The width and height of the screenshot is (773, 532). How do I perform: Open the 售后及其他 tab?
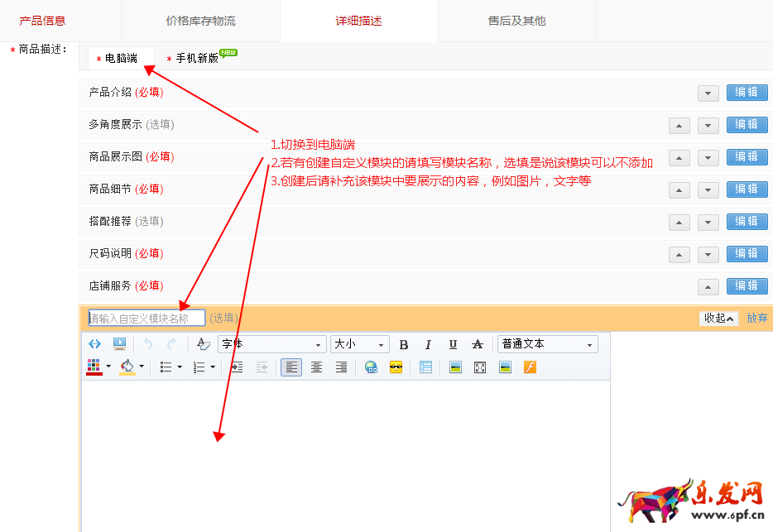pos(517,21)
